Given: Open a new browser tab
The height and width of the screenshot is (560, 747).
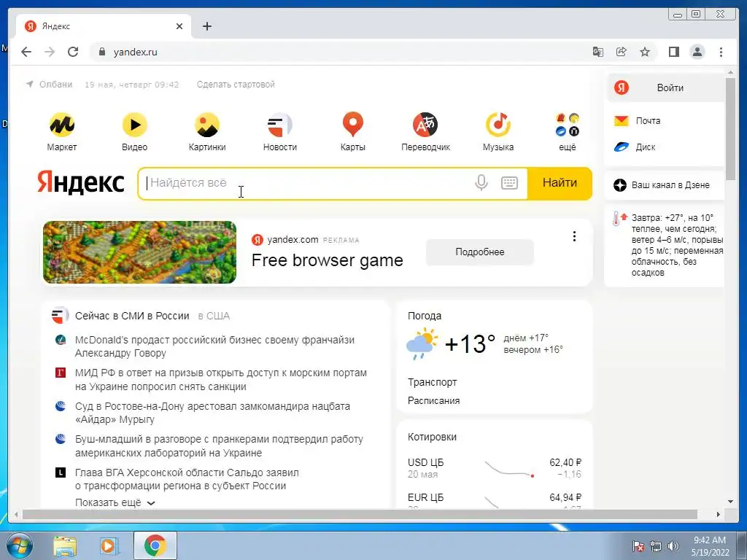Looking at the screenshot, I should [x=206, y=26].
